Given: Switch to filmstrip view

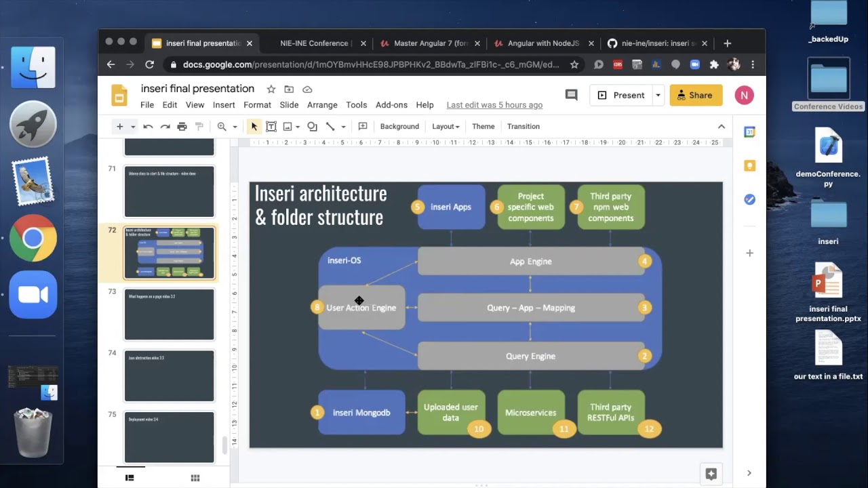Looking at the screenshot, I should 130,478.
